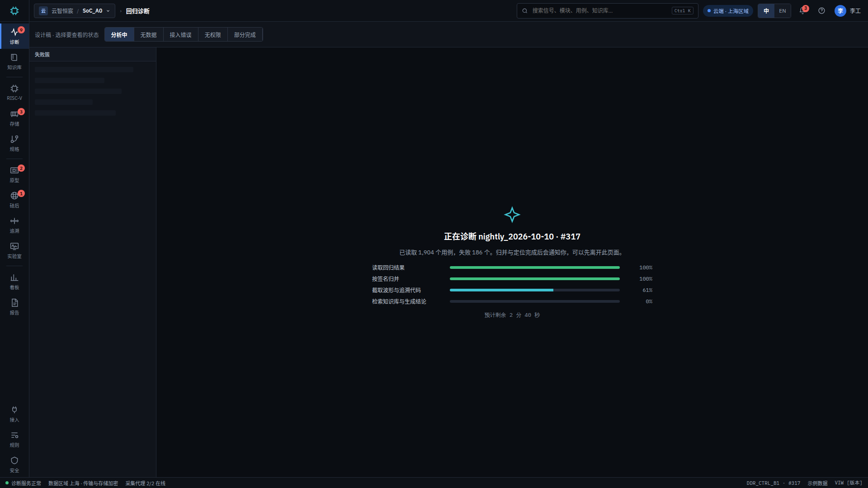Image resolution: width=868 pixels, height=488 pixels.
Task: Focus the 搜索信号、模块 search field
Action: (x=607, y=11)
